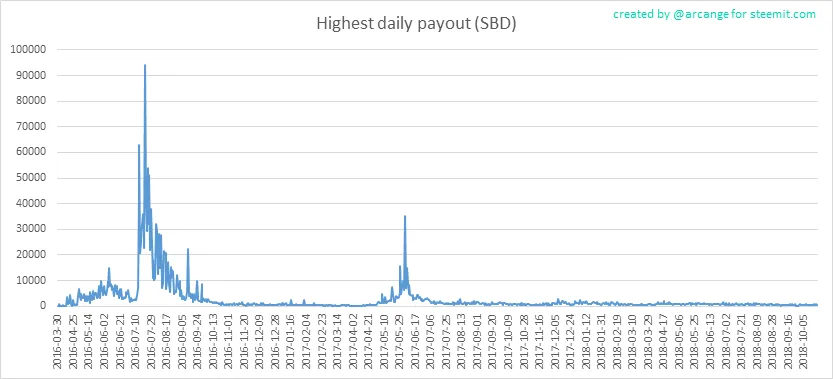The image size is (833, 379).
Task: Click the 2016-07-29 date label
Action: [150, 341]
